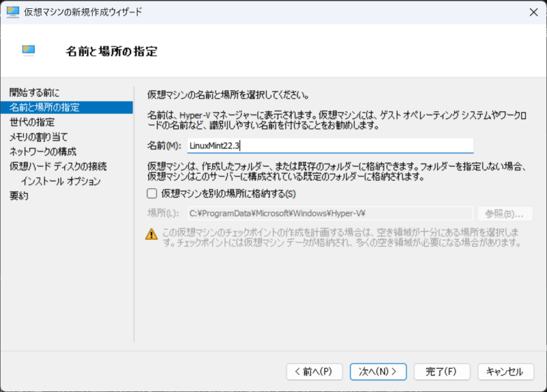Enable storing virtual machine in different location
This screenshot has height=392, width=547.
point(152,193)
